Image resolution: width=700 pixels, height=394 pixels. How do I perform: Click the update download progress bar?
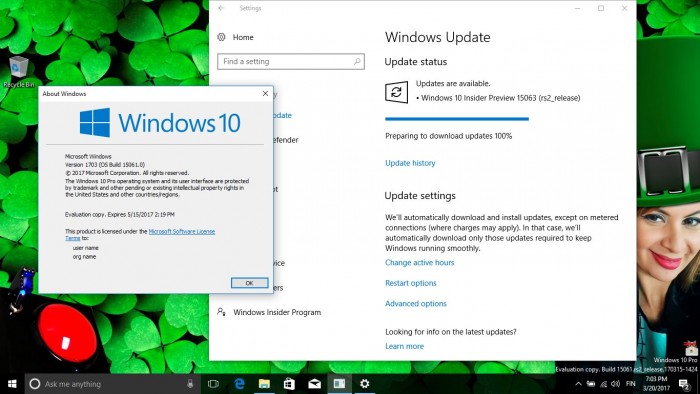pos(457,119)
